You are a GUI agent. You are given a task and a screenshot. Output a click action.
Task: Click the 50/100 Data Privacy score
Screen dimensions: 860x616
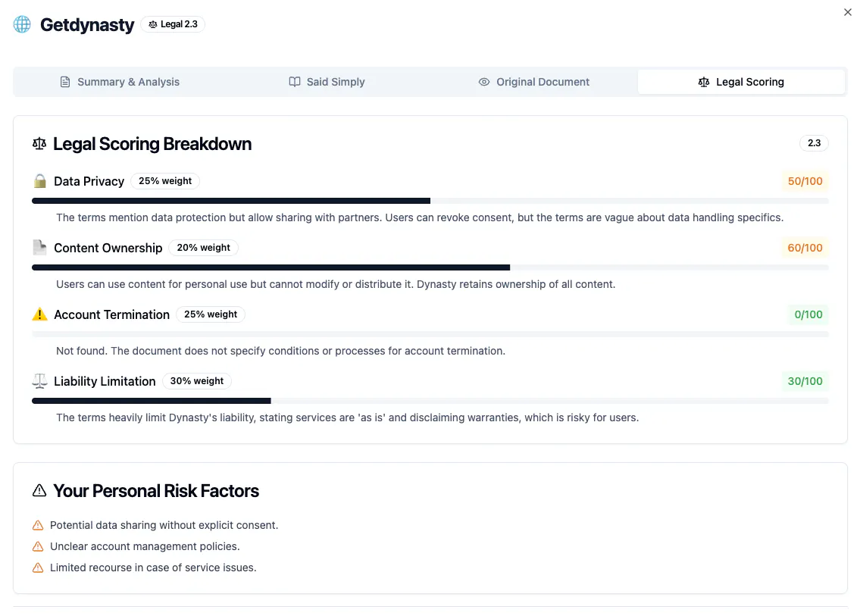(x=805, y=181)
